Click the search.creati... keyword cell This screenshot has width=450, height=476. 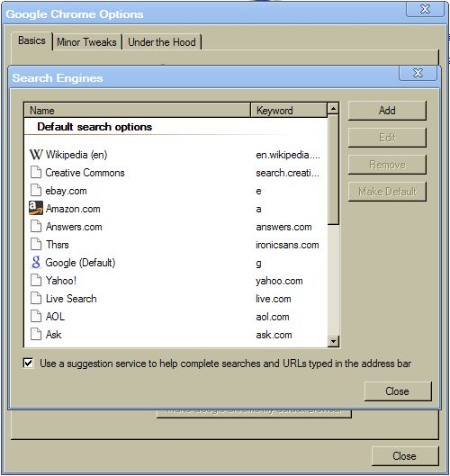287,173
